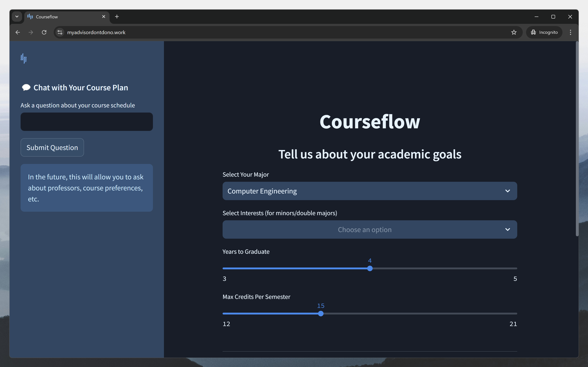Click the page vertical scrollbar
This screenshot has height=367, width=588.
(x=577, y=138)
